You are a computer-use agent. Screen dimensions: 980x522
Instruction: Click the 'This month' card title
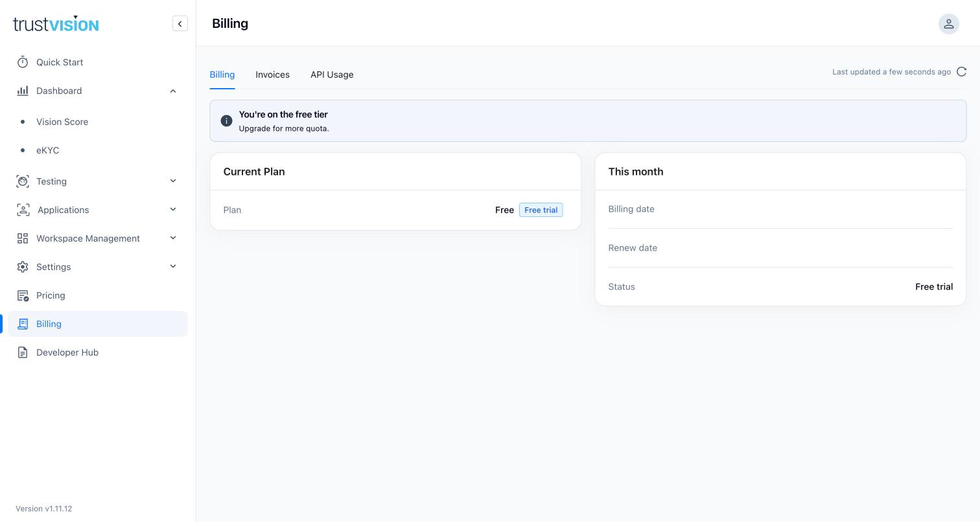click(x=636, y=172)
